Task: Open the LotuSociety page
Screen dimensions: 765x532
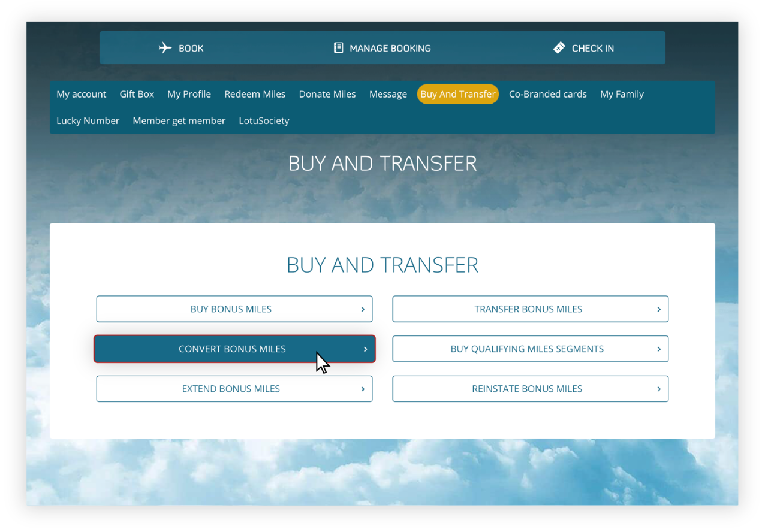Action: (x=264, y=120)
